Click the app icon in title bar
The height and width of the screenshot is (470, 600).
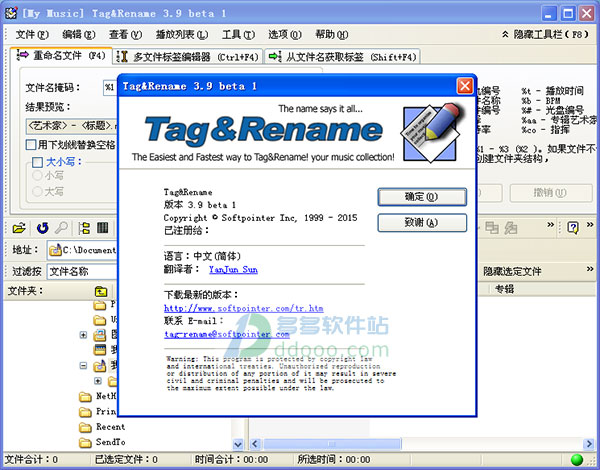tap(11, 13)
